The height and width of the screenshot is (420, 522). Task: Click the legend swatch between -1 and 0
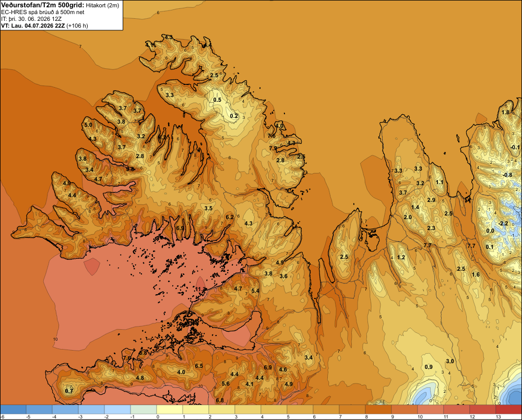[x=144, y=409]
